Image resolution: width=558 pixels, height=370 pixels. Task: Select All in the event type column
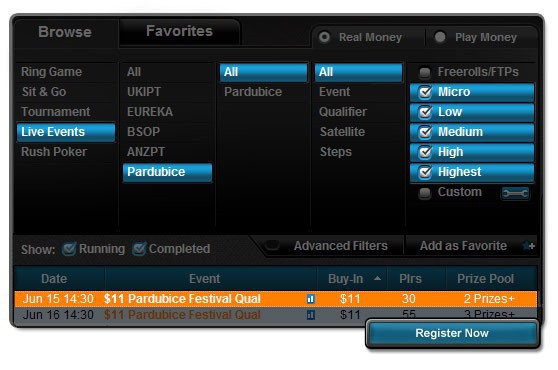coord(359,72)
